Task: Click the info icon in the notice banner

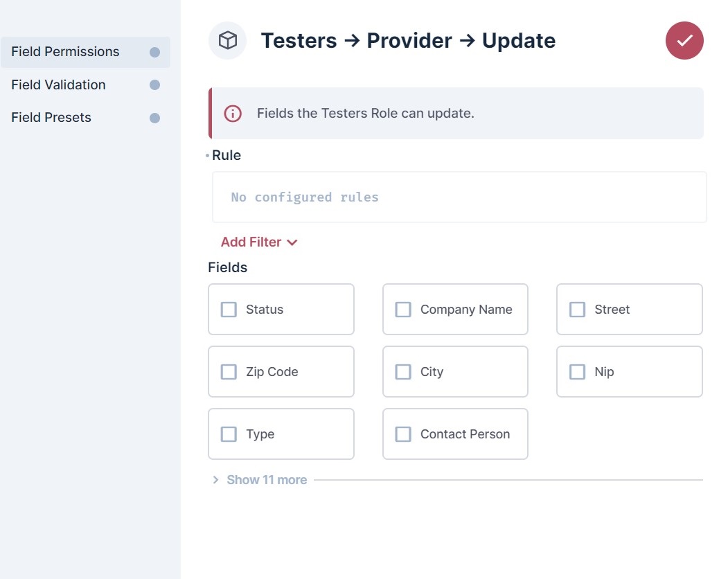Action: tap(233, 113)
